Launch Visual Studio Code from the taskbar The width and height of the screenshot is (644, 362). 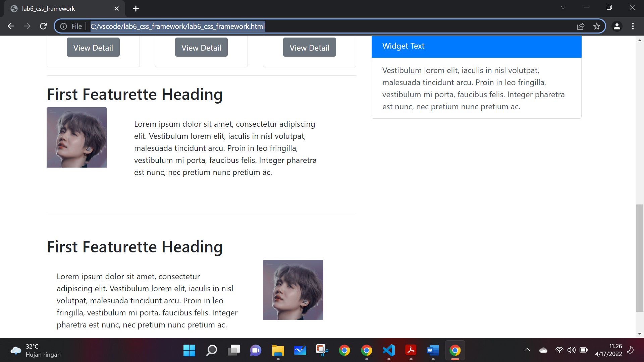click(x=388, y=350)
